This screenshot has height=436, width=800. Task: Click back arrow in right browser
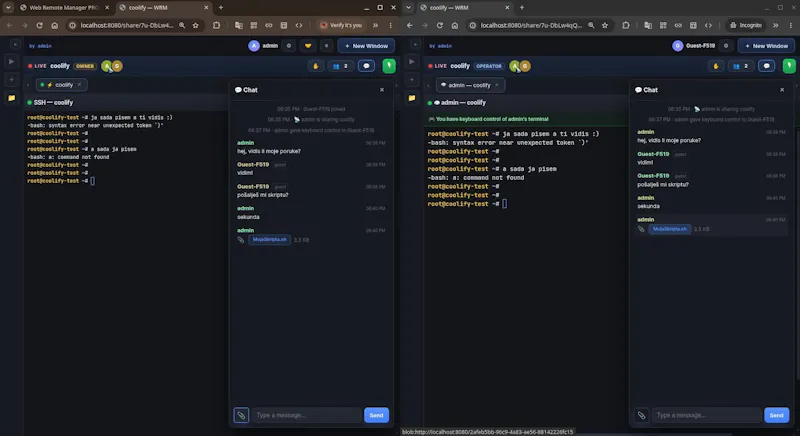410,25
